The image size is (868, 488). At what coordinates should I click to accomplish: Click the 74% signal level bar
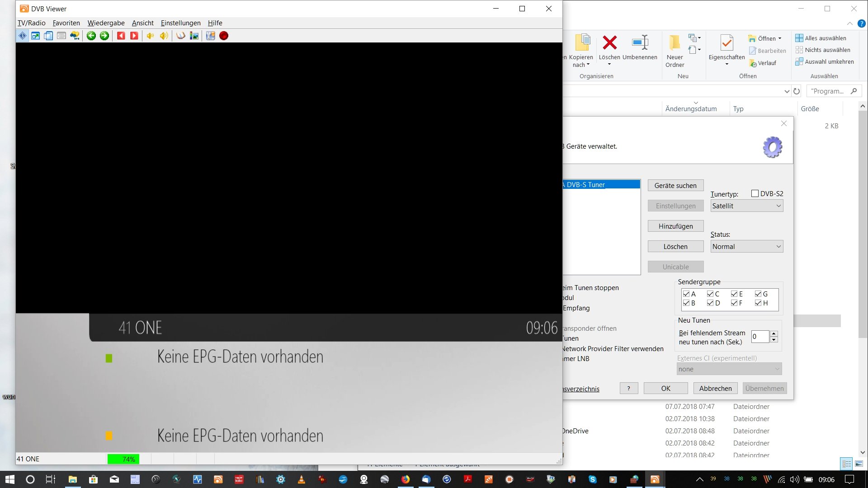(x=123, y=459)
